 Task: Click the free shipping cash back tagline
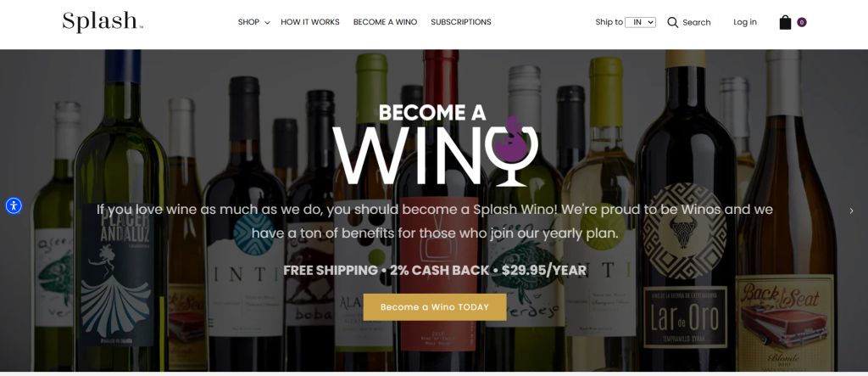[x=435, y=271]
